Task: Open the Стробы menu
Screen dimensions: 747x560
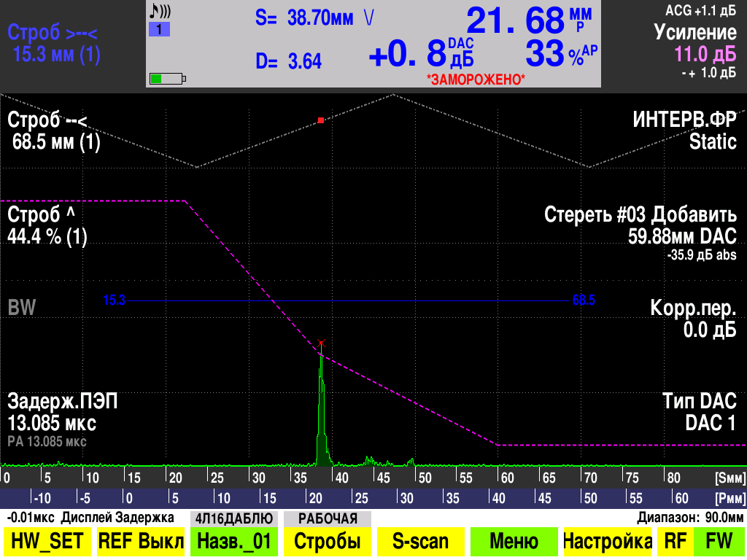Action: 328,542
